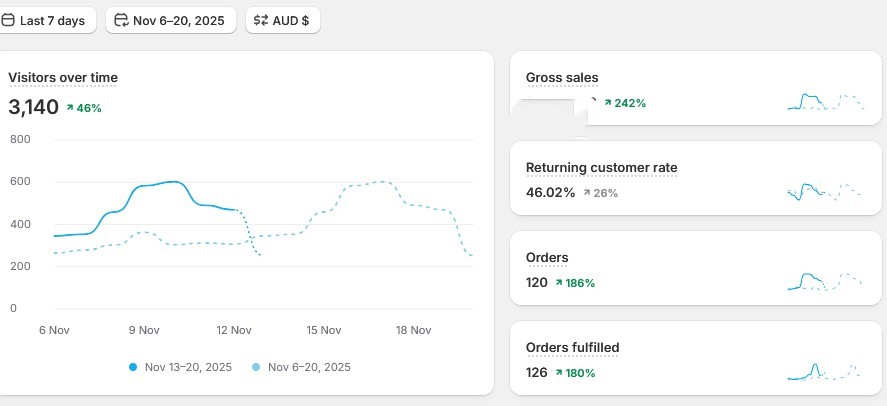The image size is (887, 406).
Task: Click green up arrow next to 46%
Action: pyautogui.click(x=70, y=108)
